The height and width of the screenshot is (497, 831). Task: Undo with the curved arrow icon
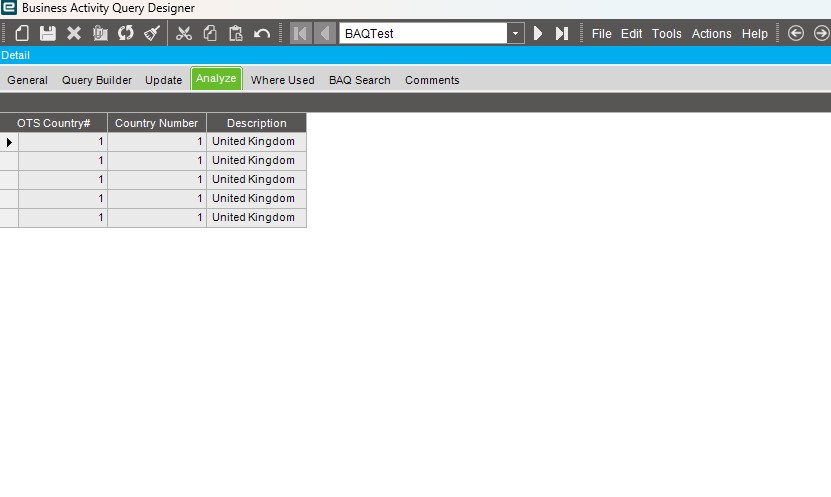[x=262, y=33]
